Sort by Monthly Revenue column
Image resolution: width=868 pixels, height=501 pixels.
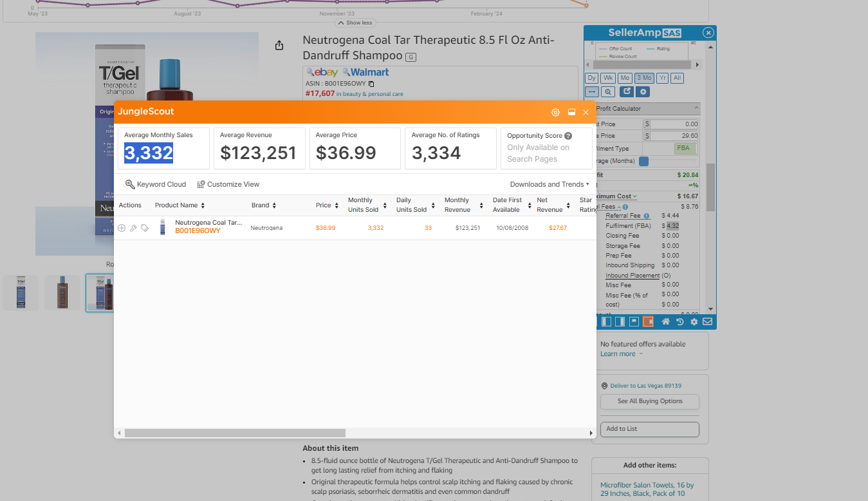coord(463,205)
